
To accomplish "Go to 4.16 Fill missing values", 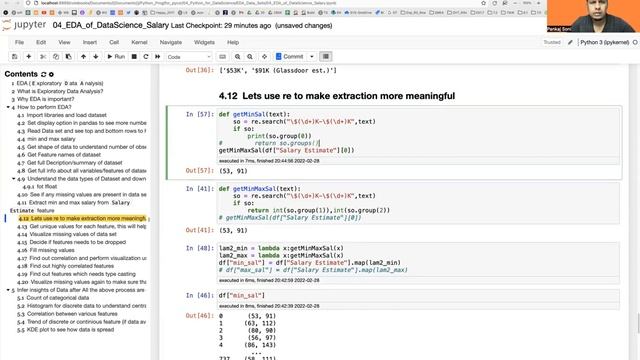I will coord(46,250).
